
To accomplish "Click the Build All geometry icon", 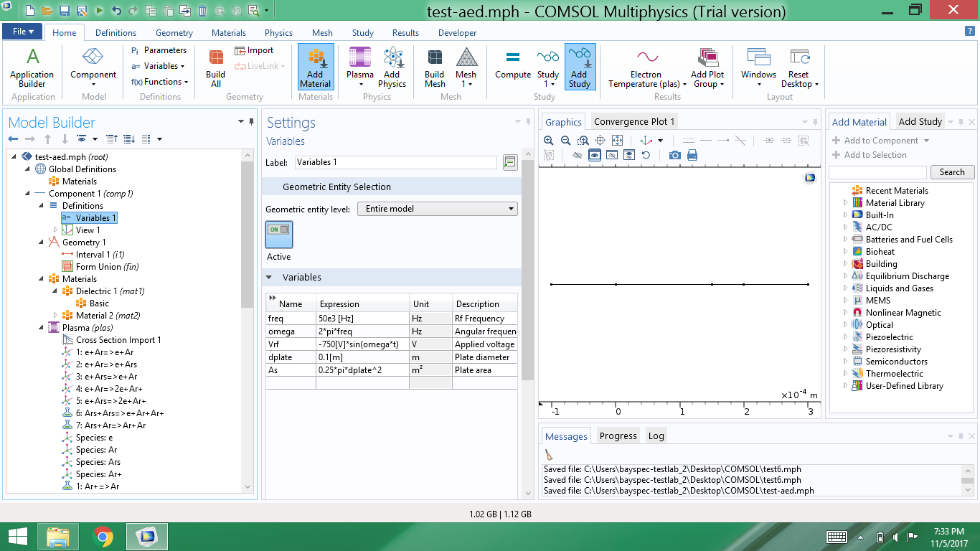I will [215, 68].
